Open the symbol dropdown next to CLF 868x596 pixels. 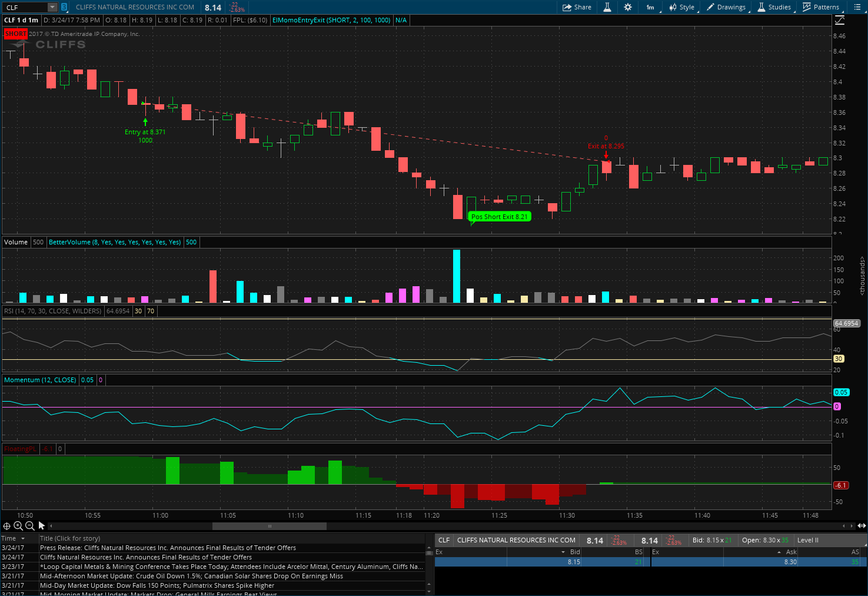pos(52,7)
